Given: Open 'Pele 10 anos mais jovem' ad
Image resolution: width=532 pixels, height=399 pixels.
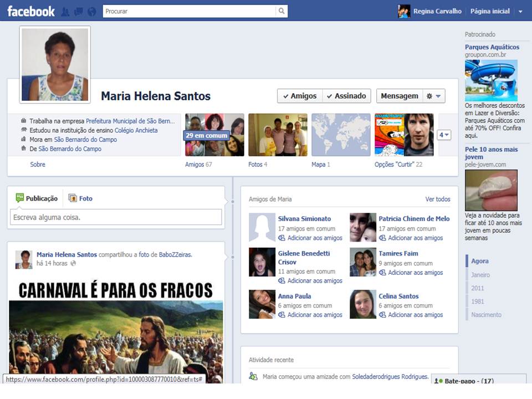Looking at the screenshot, I should coord(492,153).
